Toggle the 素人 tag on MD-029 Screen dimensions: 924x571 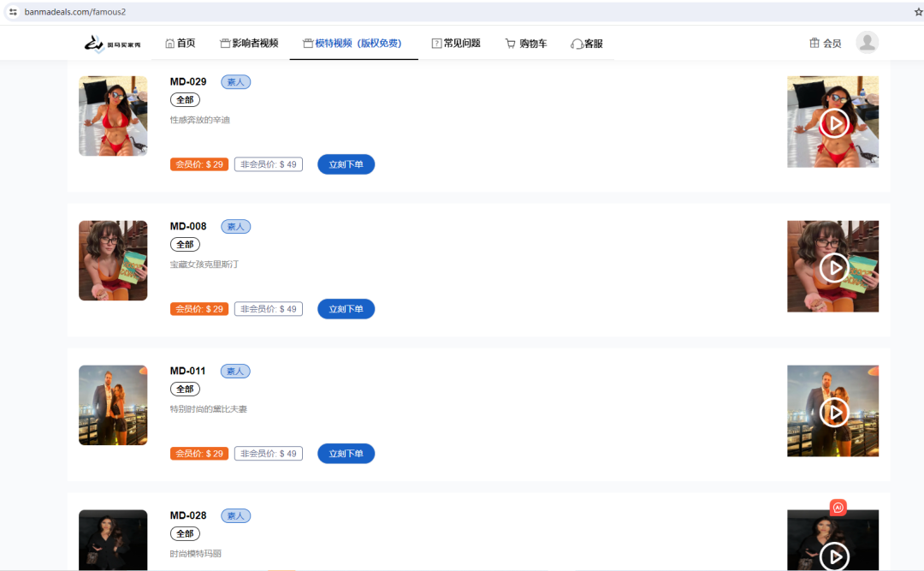[235, 81]
